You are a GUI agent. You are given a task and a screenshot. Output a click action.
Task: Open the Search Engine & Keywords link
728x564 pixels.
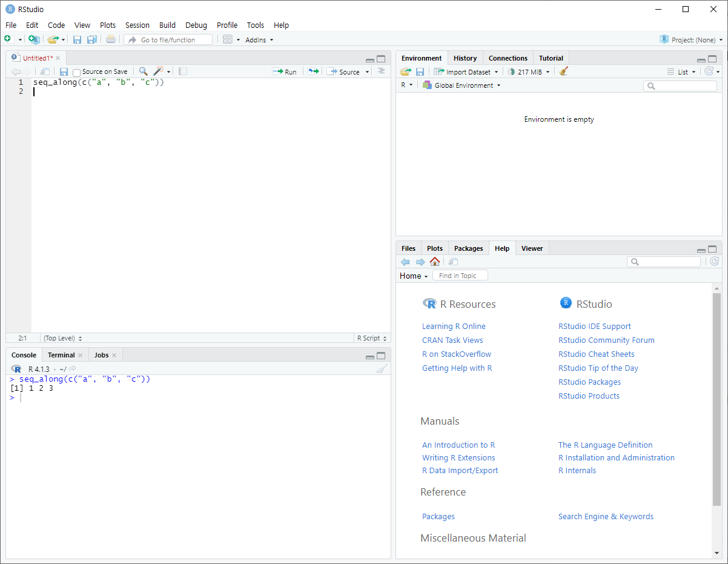[x=606, y=516]
